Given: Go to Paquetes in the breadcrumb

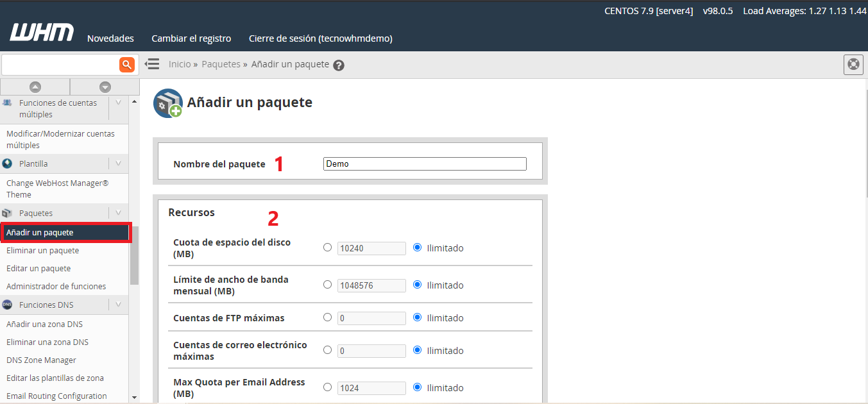Looking at the screenshot, I should 221,64.
